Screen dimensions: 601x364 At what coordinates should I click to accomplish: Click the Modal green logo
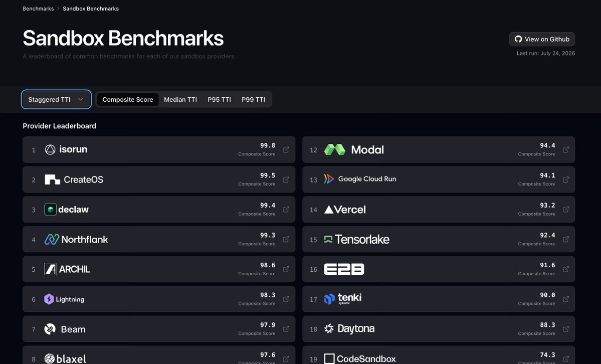[335, 149]
